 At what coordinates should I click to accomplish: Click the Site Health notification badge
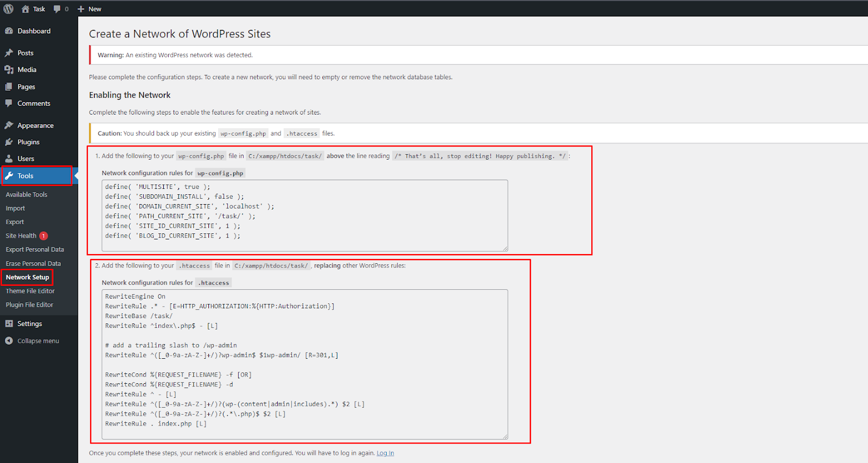[x=43, y=236]
